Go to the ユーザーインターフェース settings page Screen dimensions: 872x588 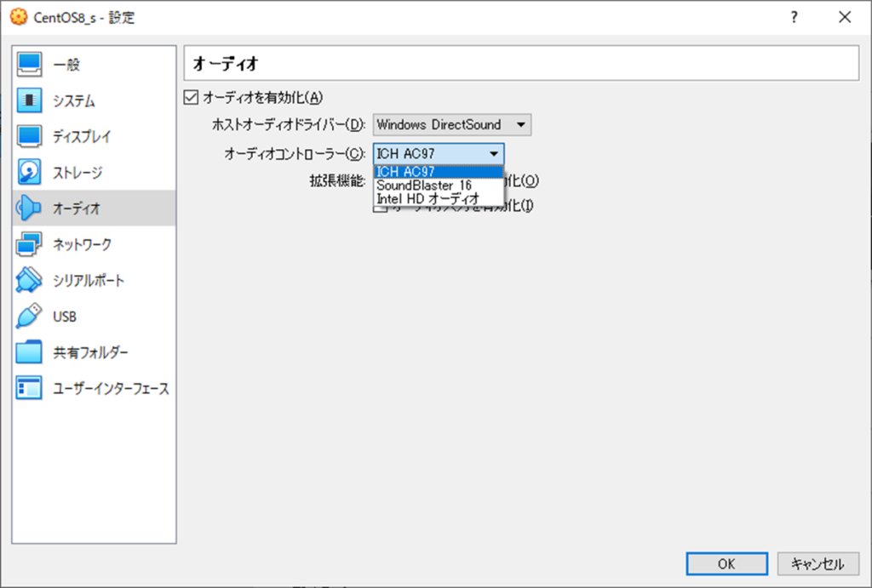[94, 389]
